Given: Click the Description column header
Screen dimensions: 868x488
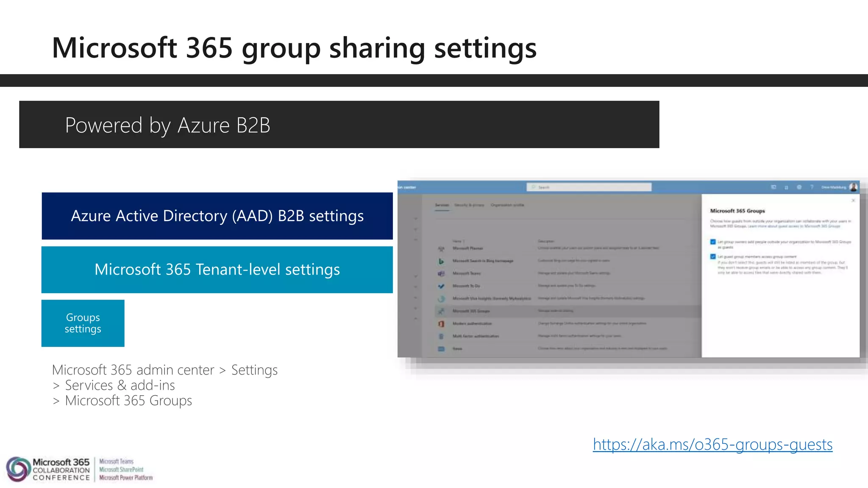Looking at the screenshot, I should click(x=546, y=241).
